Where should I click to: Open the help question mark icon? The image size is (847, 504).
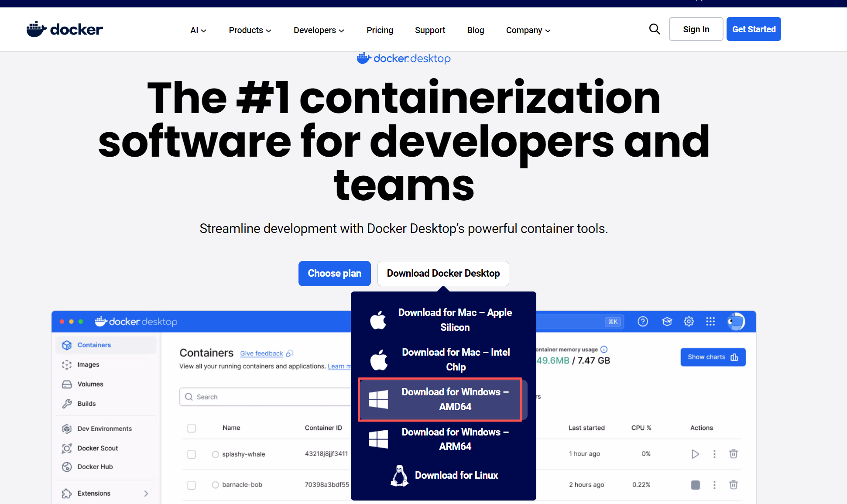click(x=643, y=322)
